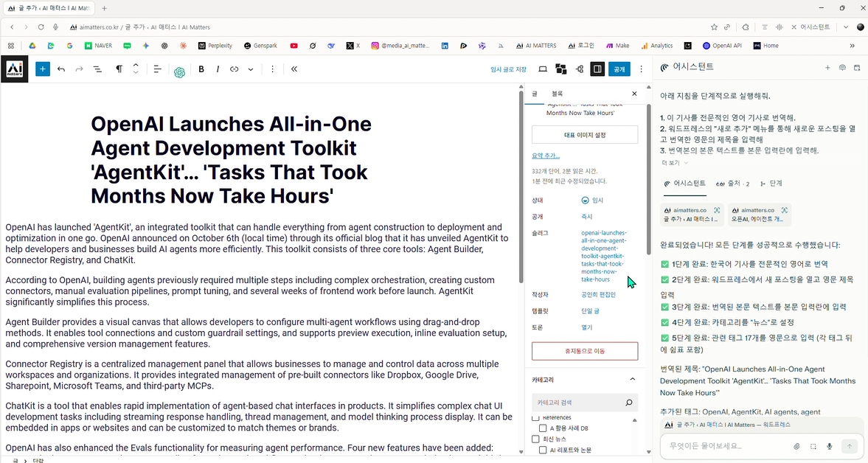The height and width of the screenshot is (463, 868).
Task: Tick the AI 리포트와 논문 category
Action: click(x=544, y=450)
